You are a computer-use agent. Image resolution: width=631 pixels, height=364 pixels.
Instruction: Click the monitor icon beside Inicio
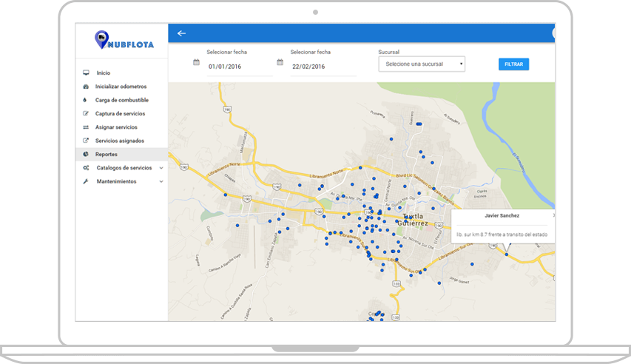(86, 73)
